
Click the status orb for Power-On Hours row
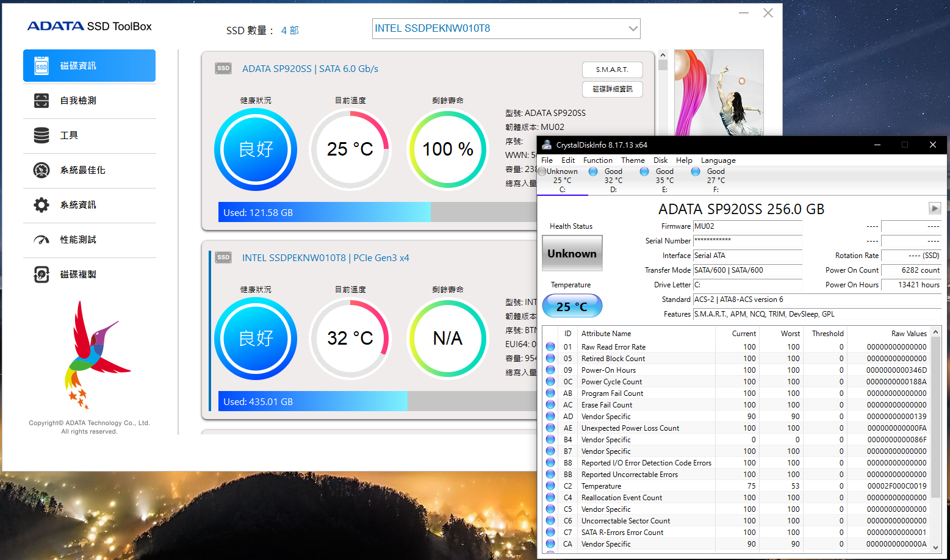(x=550, y=370)
